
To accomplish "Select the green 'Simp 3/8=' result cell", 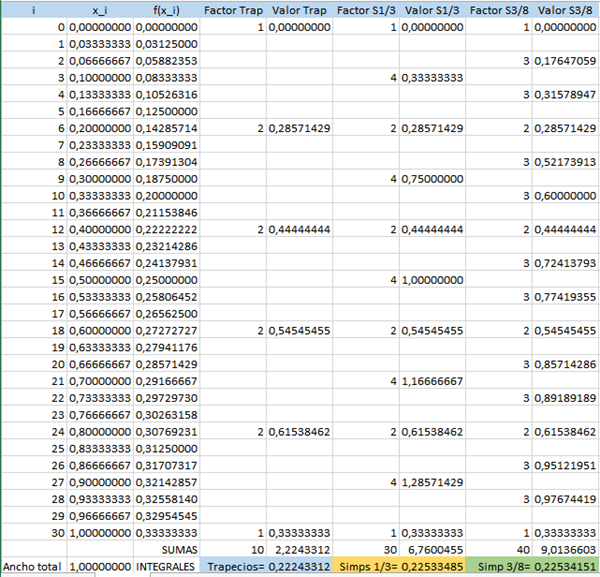I will click(533, 567).
